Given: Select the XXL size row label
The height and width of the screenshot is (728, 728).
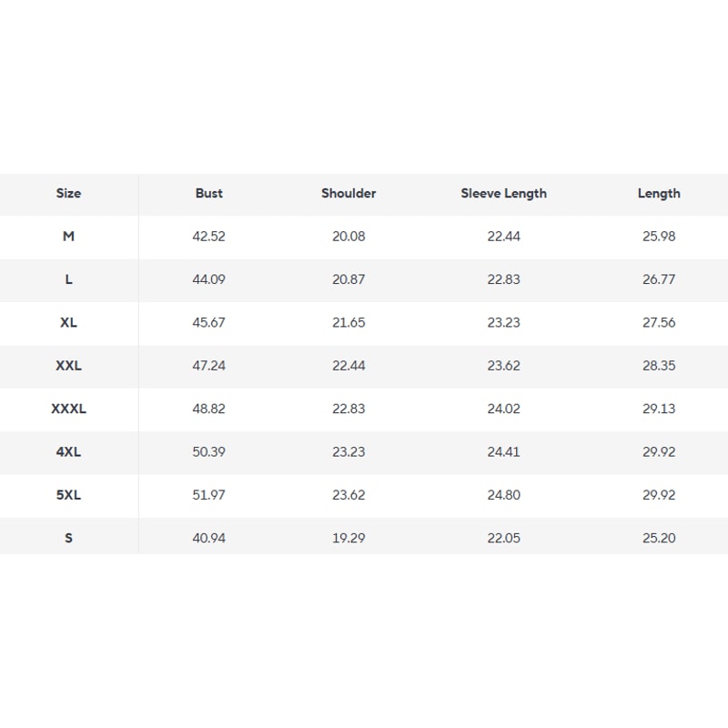Looking at the screenshot, I should click(68, 366).
